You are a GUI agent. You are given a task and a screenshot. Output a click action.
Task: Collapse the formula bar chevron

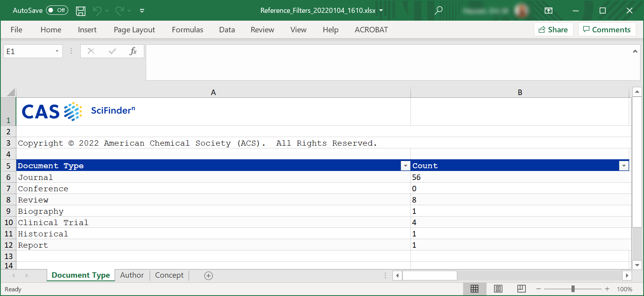pyautogui.click(x=635, y=51)
